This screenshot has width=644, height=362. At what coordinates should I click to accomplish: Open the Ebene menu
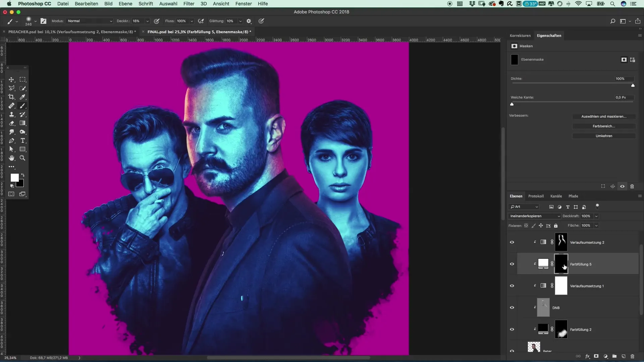[125, 4]
